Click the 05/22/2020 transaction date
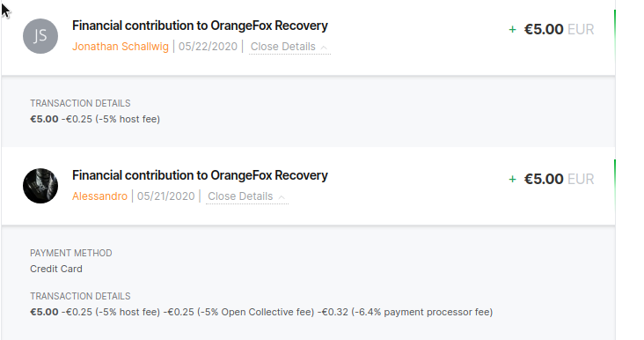 (x=208, y=47)
